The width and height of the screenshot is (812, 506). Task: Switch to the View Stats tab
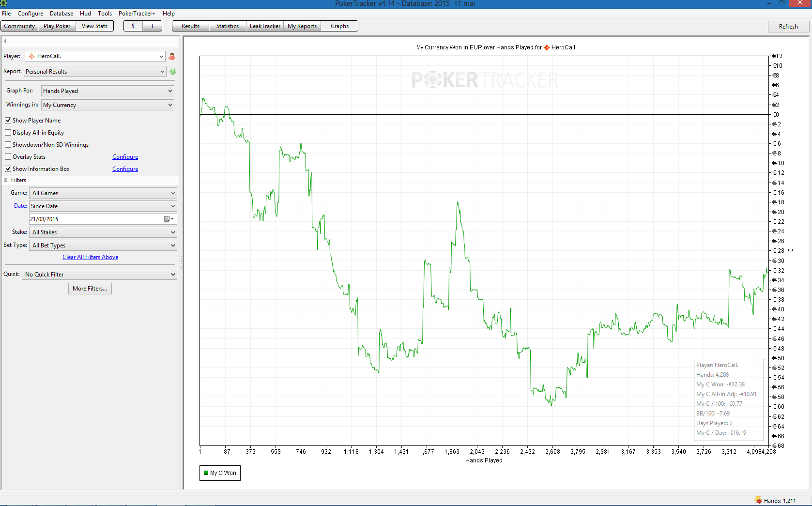[x=94, y=26]
